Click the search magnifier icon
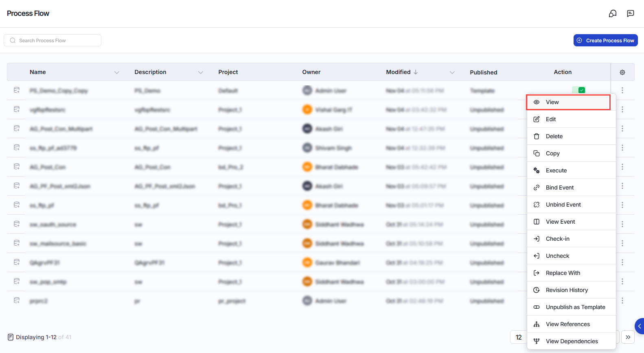644x353 pixels. [13, 40]
